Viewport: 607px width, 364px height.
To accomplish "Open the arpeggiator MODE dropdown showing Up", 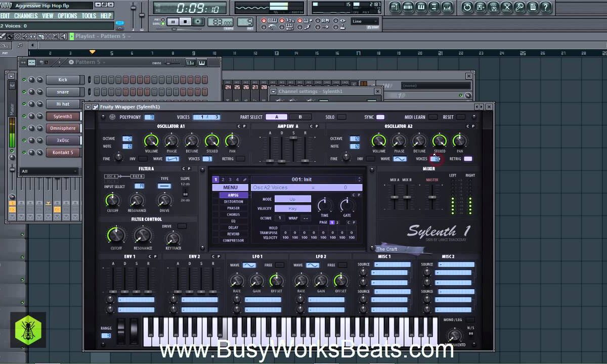I will click(x=292, y=199).
